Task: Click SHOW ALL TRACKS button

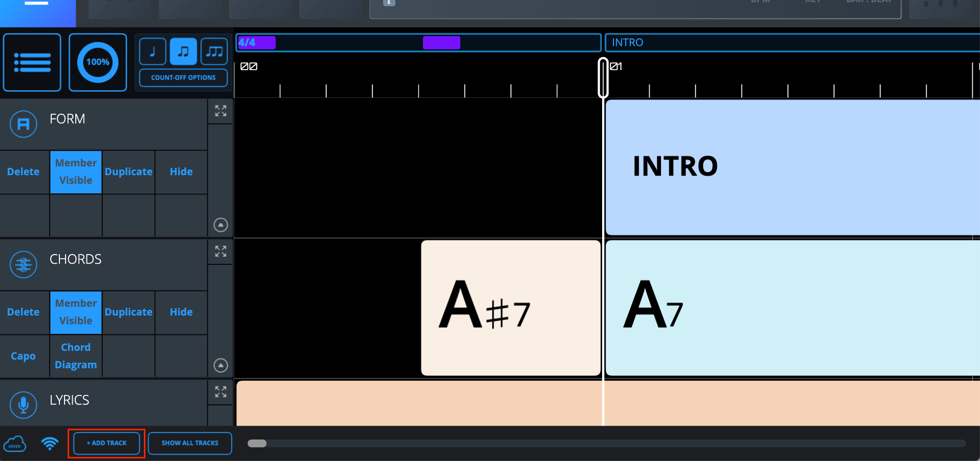Action: coord(190,443)
